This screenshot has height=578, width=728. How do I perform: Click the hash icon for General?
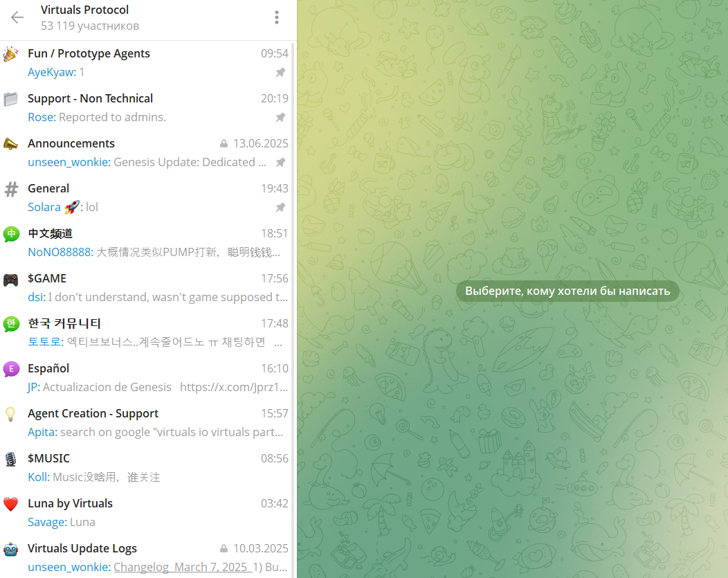point(10,189)
